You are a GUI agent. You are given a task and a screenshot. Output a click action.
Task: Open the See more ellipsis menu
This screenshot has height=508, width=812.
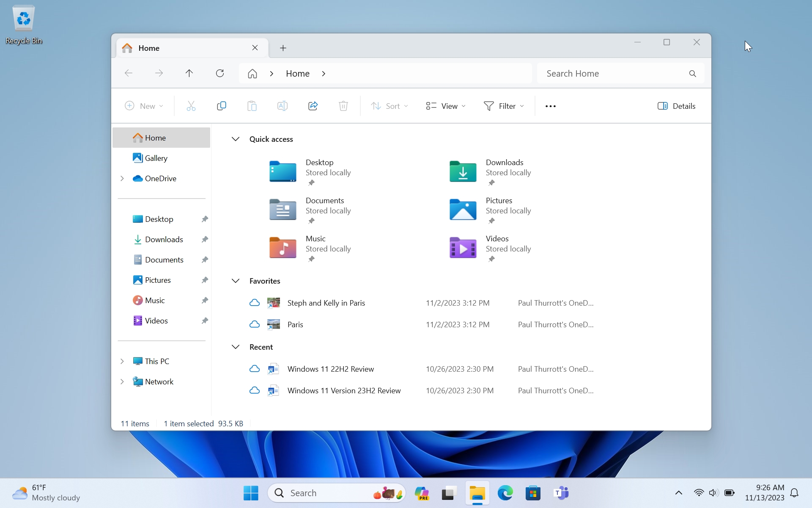point(550,106)
